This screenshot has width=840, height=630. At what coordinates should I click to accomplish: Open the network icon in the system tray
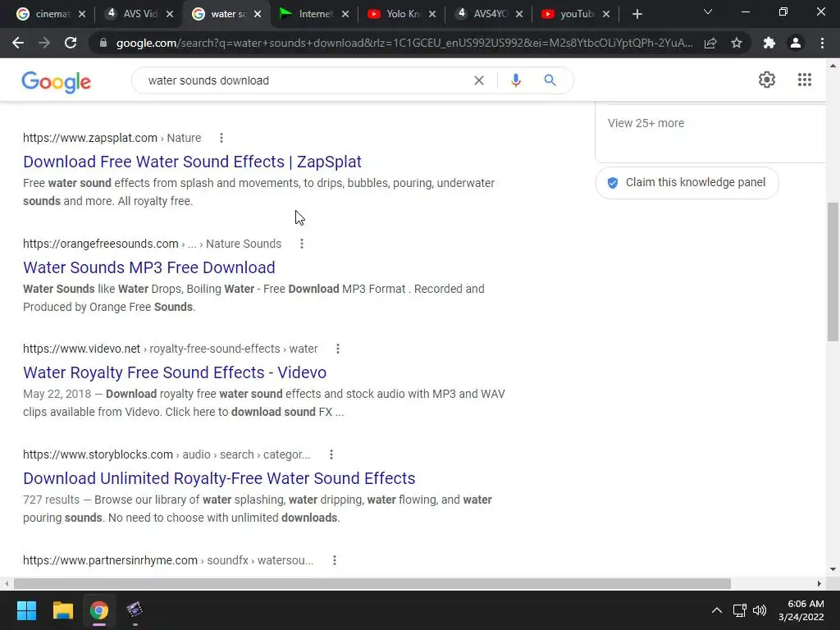coord(739,610)
